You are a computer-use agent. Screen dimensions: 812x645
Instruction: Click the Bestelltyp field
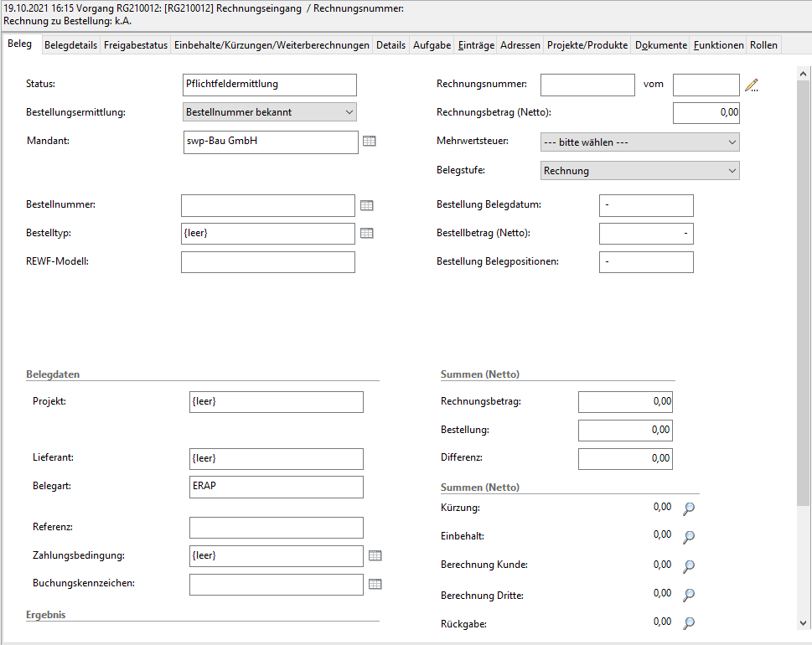(x=268, y=234)
